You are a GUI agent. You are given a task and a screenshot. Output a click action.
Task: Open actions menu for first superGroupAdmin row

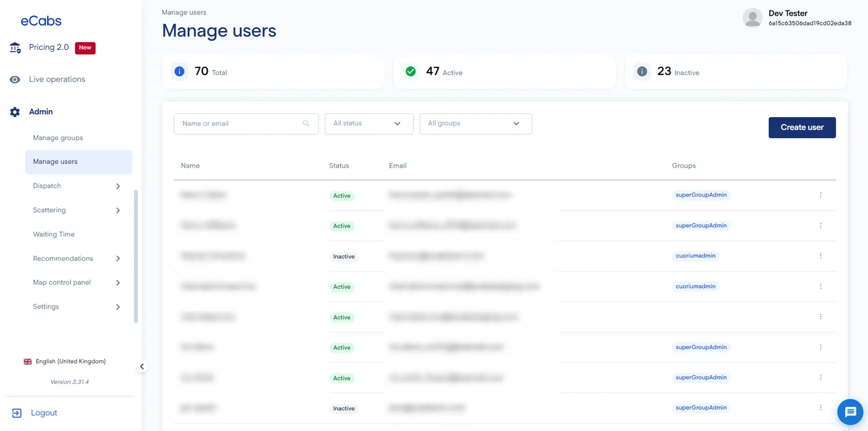tap(820, 195)
